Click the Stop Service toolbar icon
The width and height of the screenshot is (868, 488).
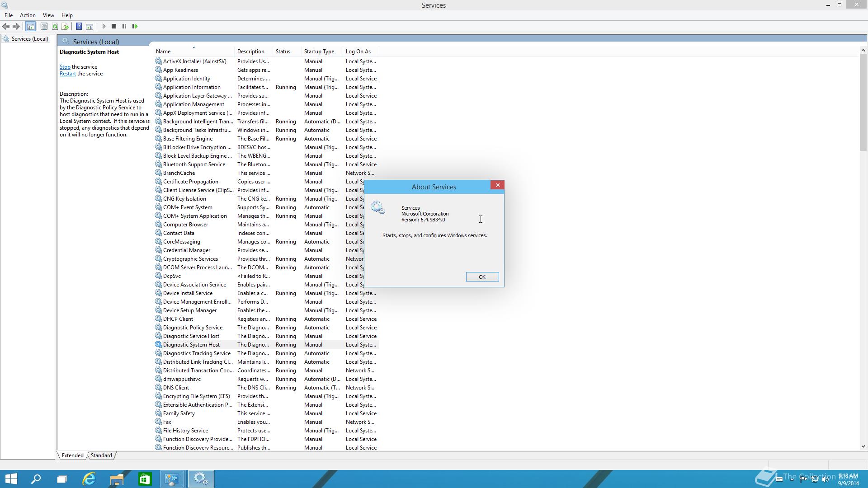114,26
